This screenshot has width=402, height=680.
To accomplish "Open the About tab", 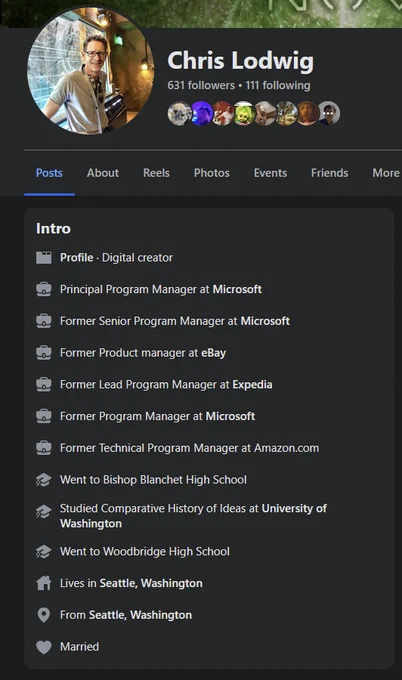I will point(103,173).
